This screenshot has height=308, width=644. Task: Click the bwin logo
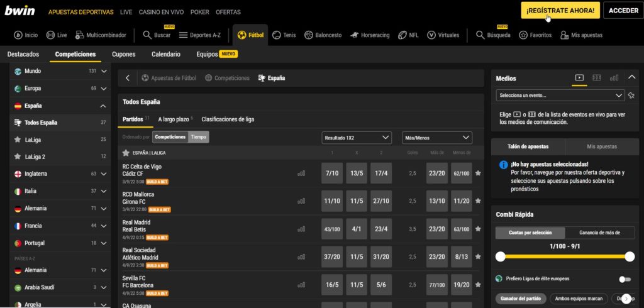coord(19,11)
